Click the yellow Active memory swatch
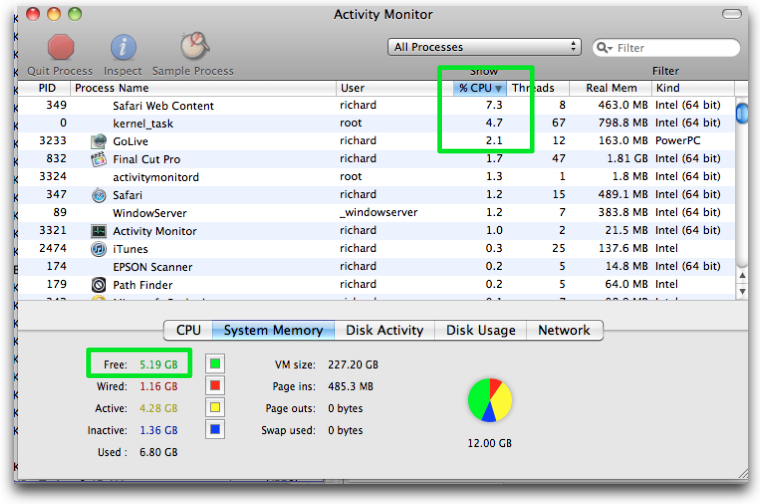Screen dimensions: 760x504 [x=215, y=408]
